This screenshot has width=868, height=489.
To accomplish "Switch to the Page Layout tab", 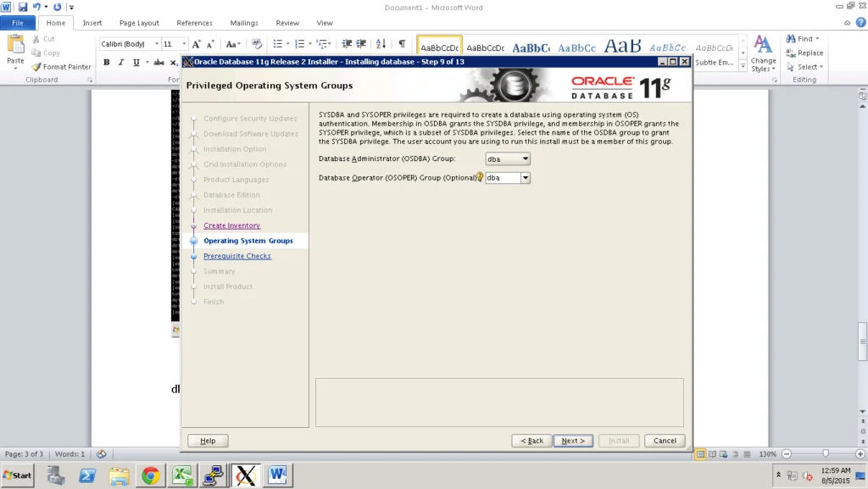I will pos(139,23).
